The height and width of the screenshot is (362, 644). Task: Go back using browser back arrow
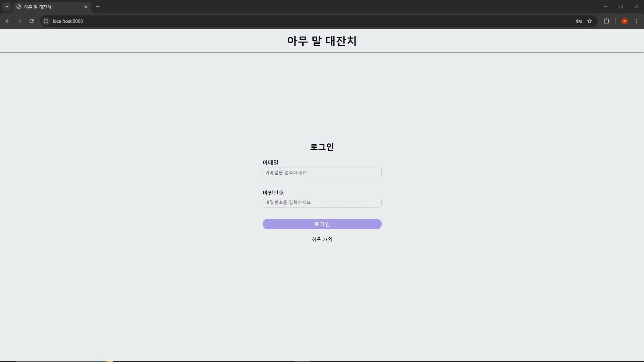(x=7, y=21)
